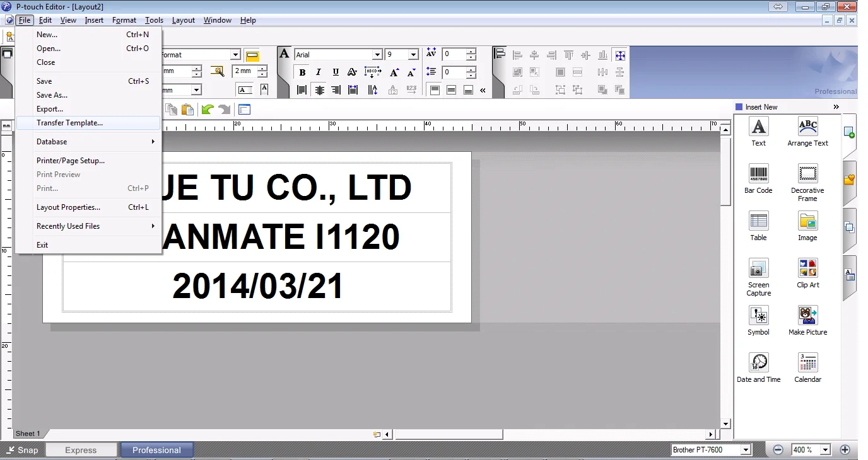Insert a Calendar object
Image resolution: width=868 pixels, height=460 pixels.
tap(807, 363)
